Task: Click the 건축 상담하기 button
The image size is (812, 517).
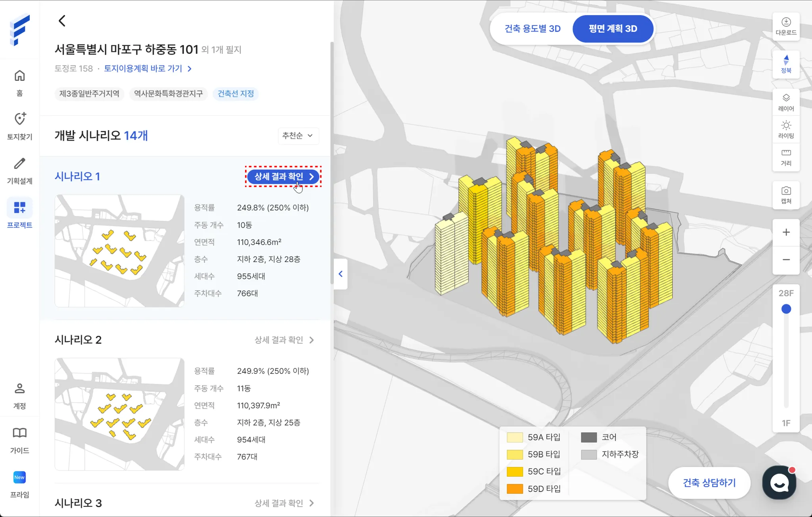Action: point(709,483)
